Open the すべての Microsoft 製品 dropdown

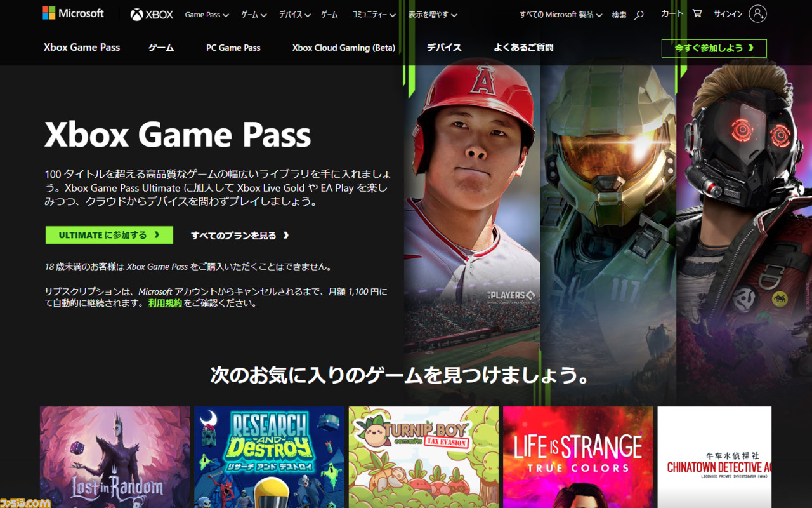(561, 15)
